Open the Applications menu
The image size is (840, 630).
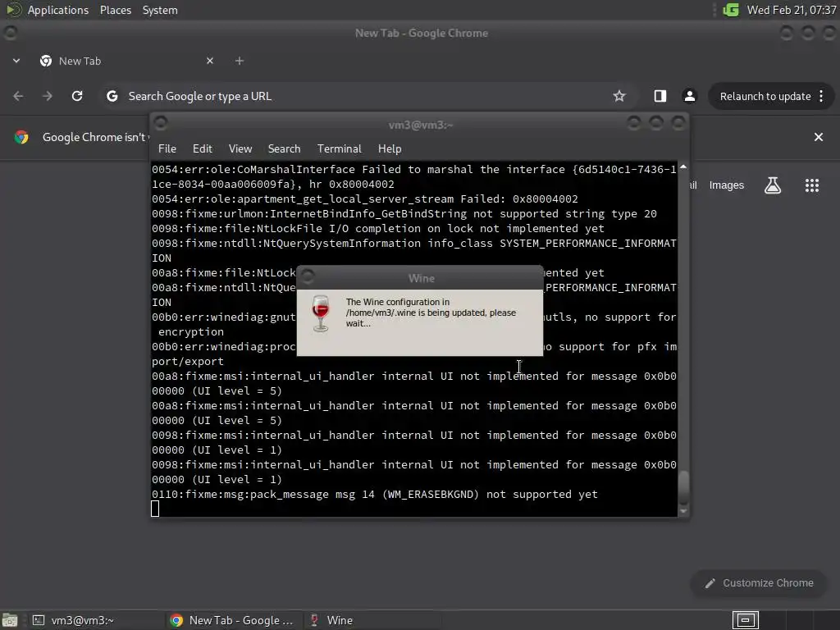58,10
